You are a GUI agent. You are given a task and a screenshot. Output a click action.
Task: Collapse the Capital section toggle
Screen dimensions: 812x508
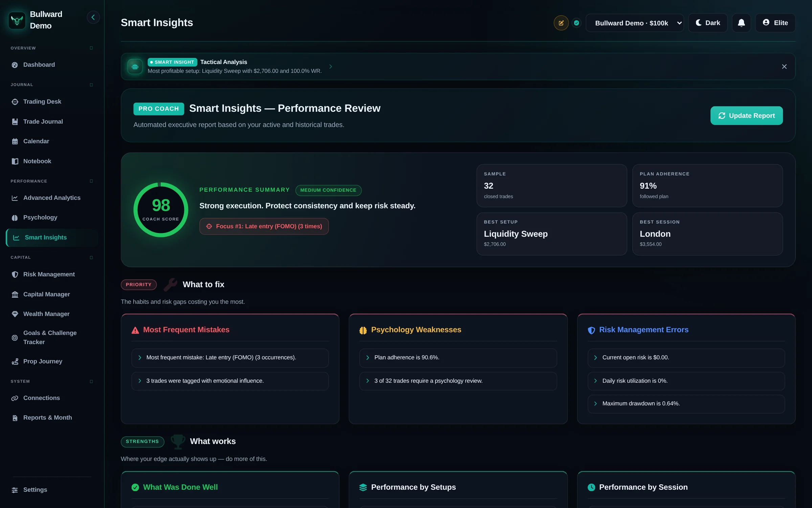pyautogui.click(x=91, y=257)
